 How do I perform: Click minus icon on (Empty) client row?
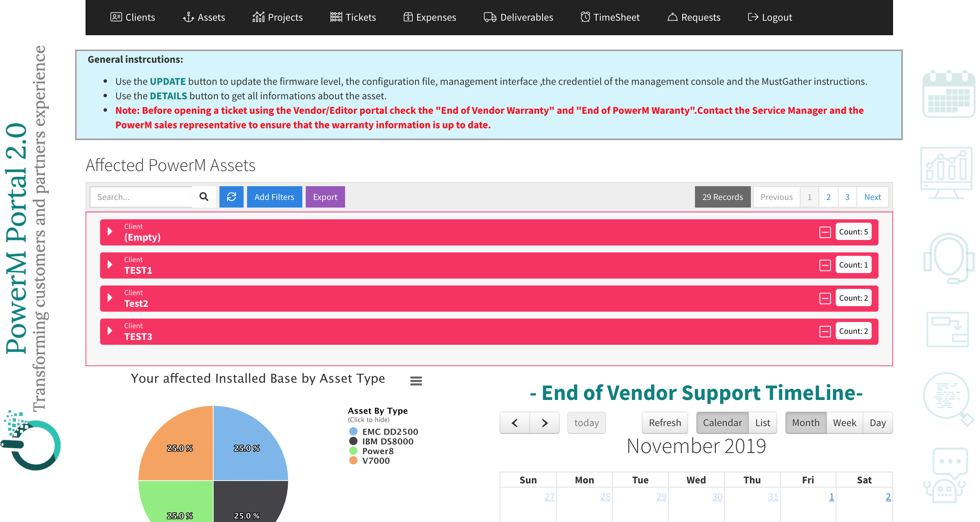pyautogui.click(x=825, y=232)
